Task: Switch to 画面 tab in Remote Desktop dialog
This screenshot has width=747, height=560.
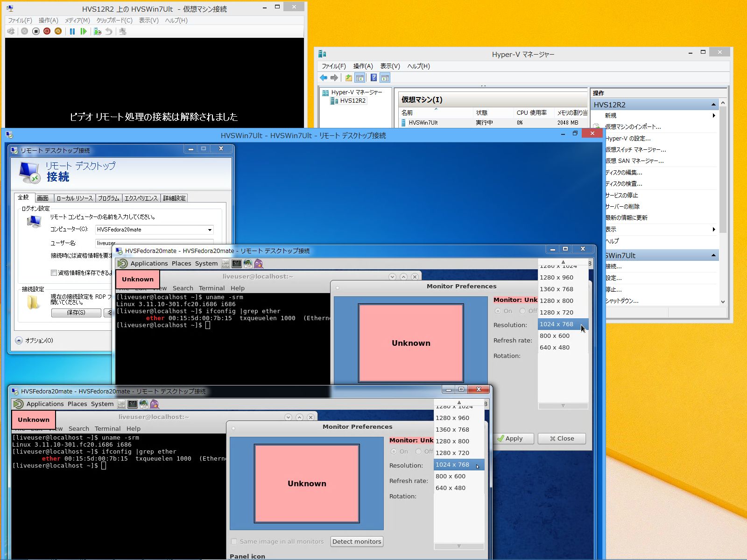Action: [43, 198]
